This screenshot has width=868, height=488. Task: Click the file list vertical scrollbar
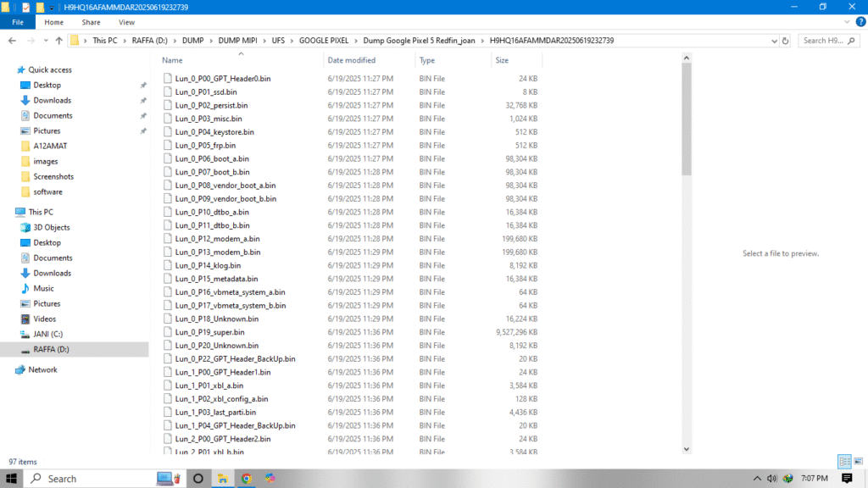click(x=687, y=254)
